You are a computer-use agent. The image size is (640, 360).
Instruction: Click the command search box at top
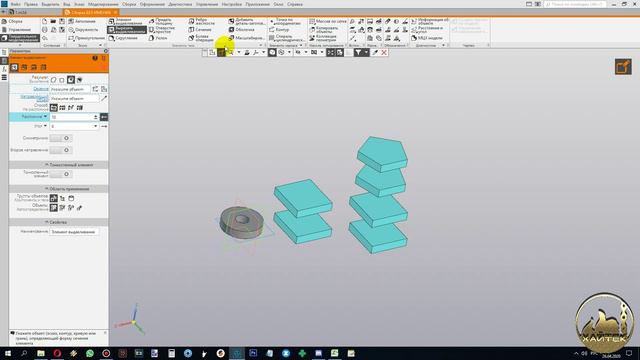(x=575, y=4)
